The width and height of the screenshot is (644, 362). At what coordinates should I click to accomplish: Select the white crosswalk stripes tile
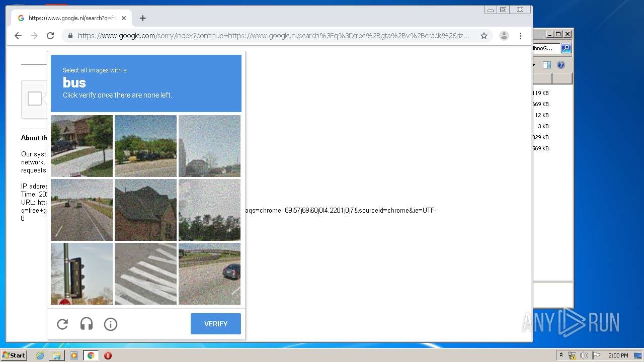click(x=145, y=274)
